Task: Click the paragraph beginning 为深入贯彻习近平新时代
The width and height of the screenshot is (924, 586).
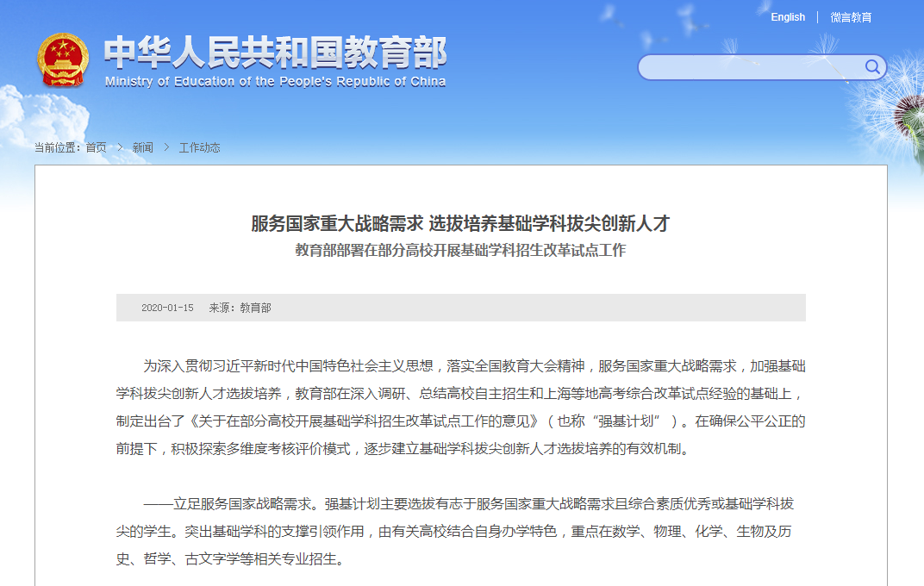Action: tap(461, 408)
